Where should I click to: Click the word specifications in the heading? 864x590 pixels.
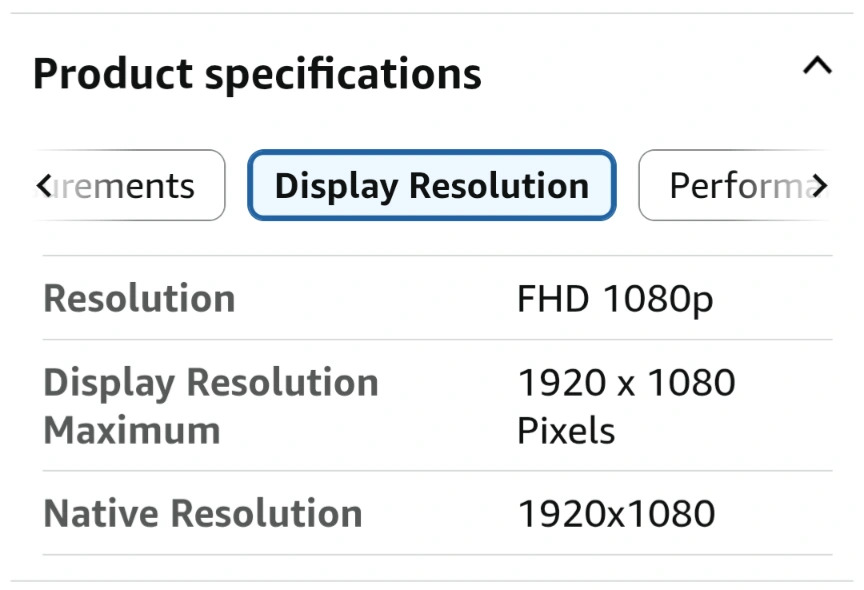[x=343, y=75]
